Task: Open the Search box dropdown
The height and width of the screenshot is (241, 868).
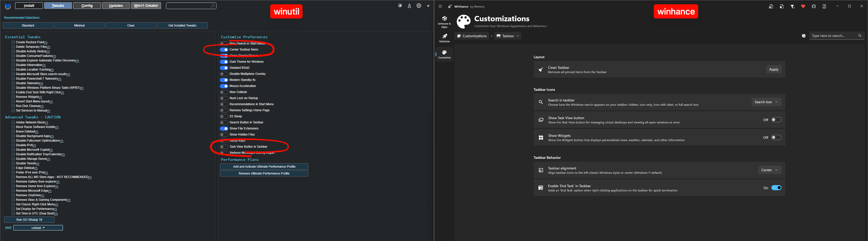Action: [x=766, y=102]
